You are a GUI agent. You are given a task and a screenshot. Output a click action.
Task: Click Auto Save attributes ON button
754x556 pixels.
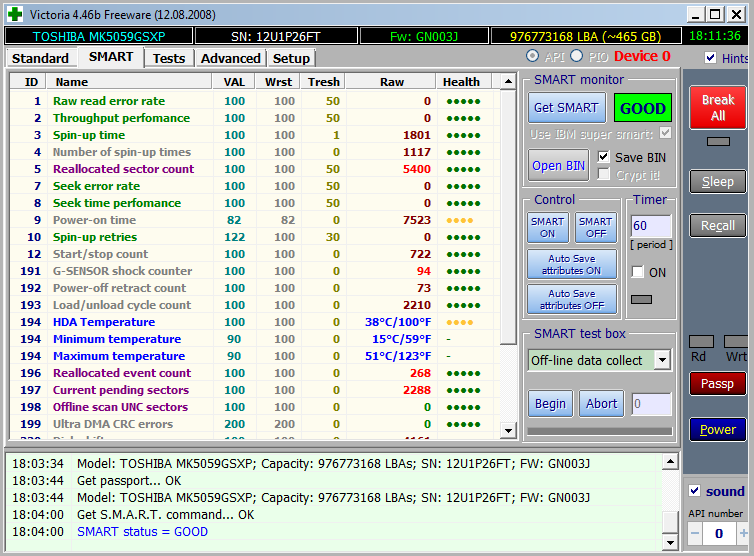[x=571, y=265]
